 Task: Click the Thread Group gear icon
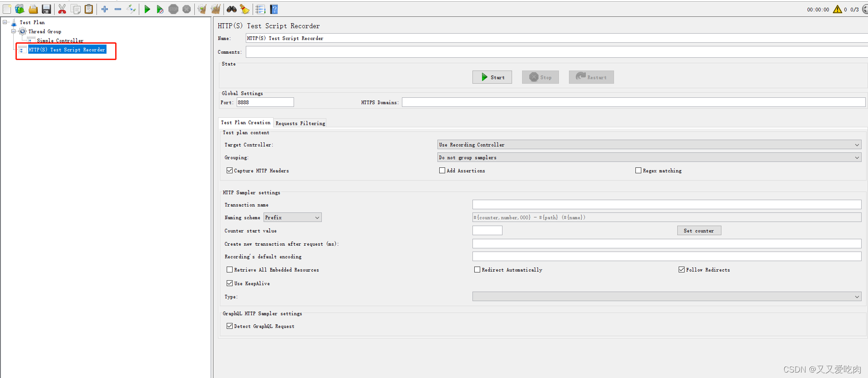[22, 31]
